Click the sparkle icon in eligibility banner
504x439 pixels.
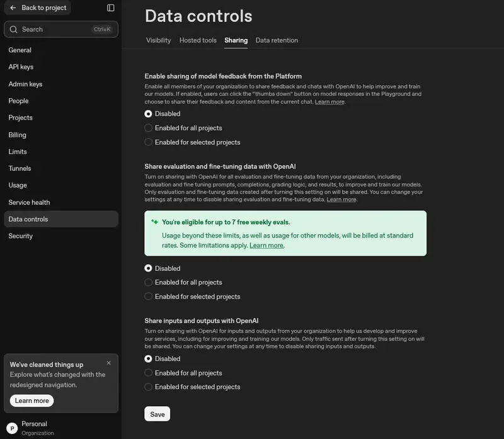154,222
